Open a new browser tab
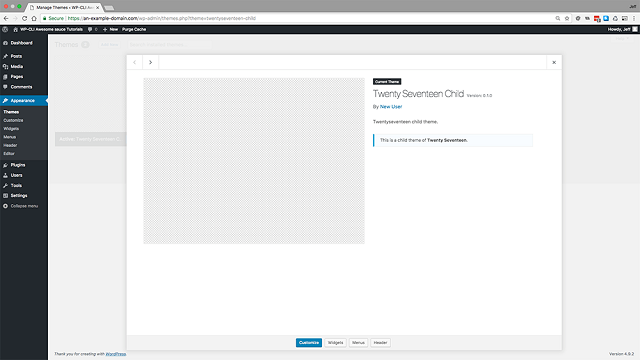This screenshot has width=640, height=360. (x=109, y=8)
